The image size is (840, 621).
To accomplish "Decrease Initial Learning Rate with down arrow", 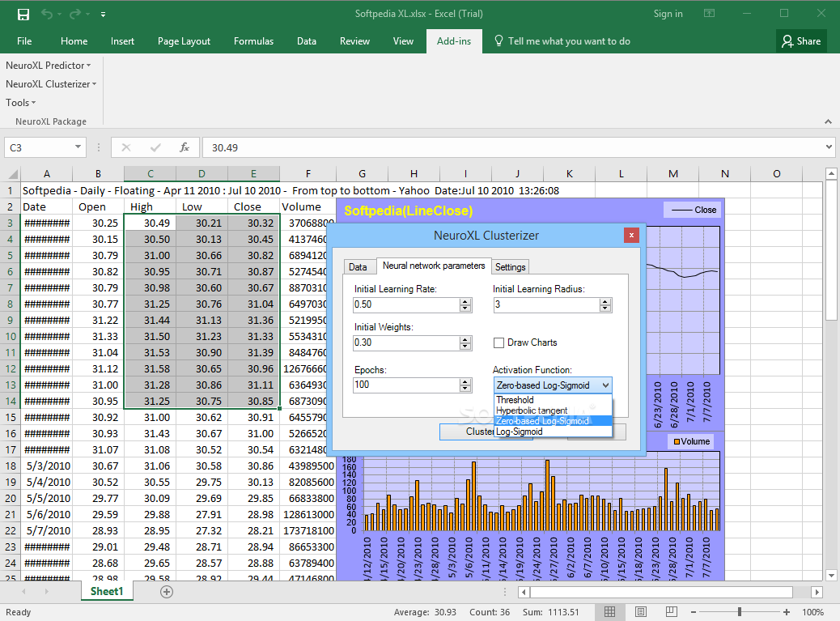I will pyautogui.click(x=465, y=308).
